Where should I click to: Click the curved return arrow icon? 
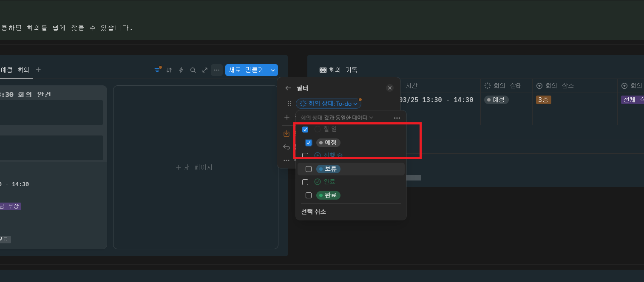287,147
